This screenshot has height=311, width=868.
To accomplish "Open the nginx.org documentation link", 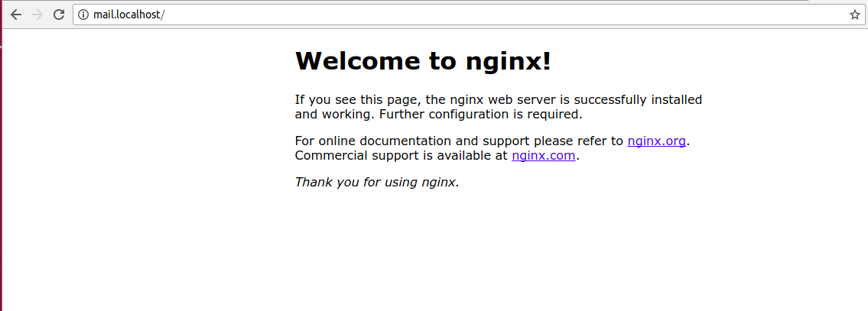I will [656, 141].
